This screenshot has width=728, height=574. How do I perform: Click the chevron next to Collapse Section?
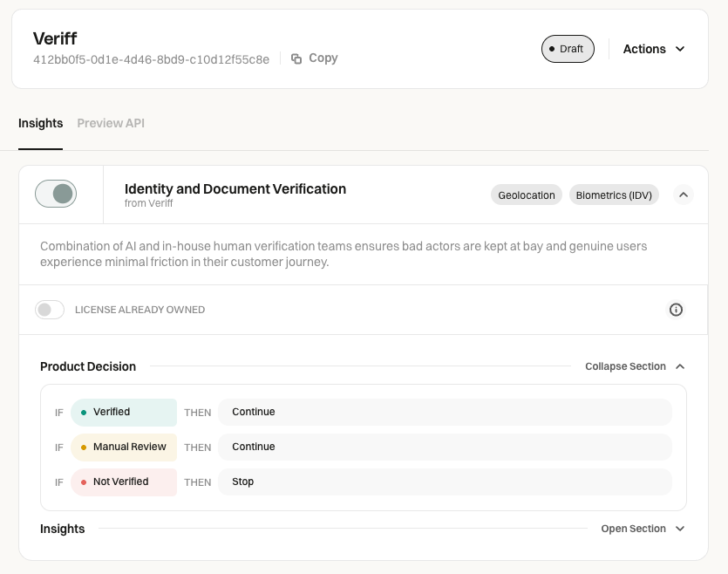tap(680, 366)
